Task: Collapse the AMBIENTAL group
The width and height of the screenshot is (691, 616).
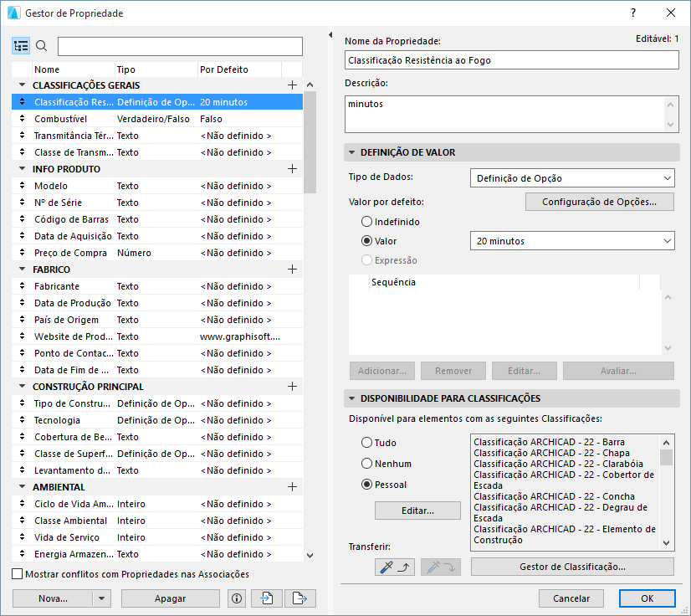Action: pyautogui.click(x=22, y=487)
